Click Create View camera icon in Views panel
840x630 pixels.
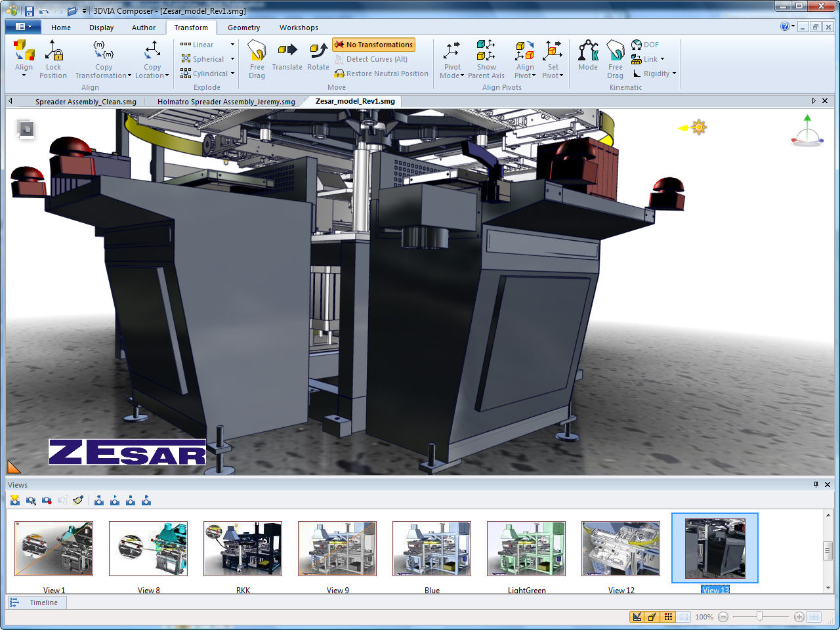tap(15, 501)
